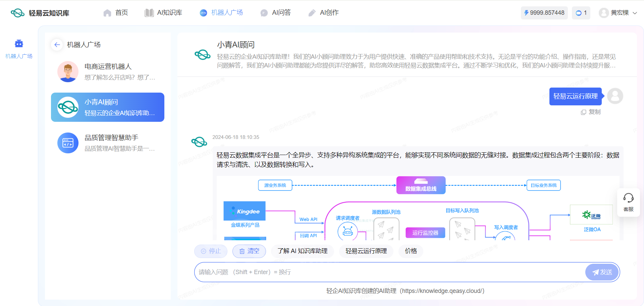Click the bot avatar beside the reply timestamp

click(199, 142)
